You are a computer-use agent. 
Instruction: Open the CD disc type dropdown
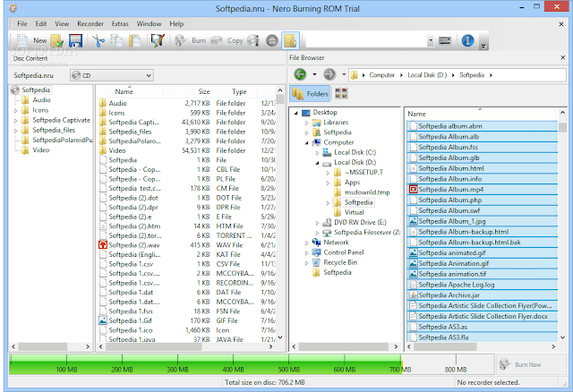click(x=112, y=75)
